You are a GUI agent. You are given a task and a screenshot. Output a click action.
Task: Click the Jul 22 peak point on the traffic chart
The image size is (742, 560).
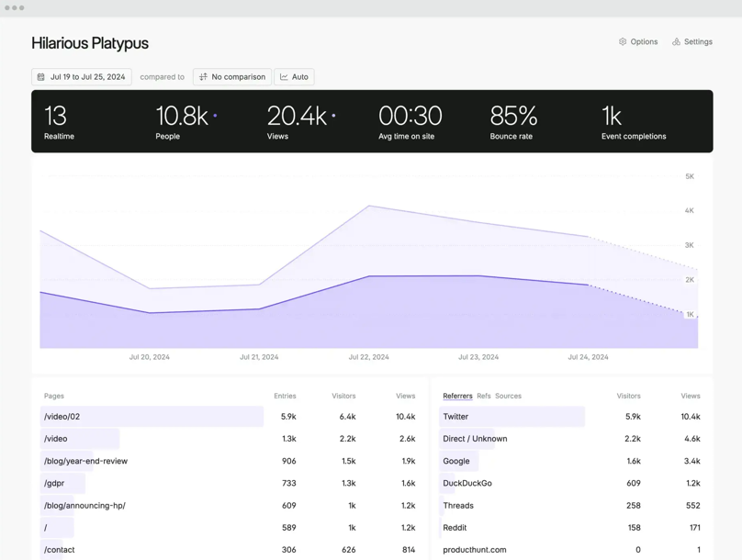pyautogui.click(x=368, y=207)
